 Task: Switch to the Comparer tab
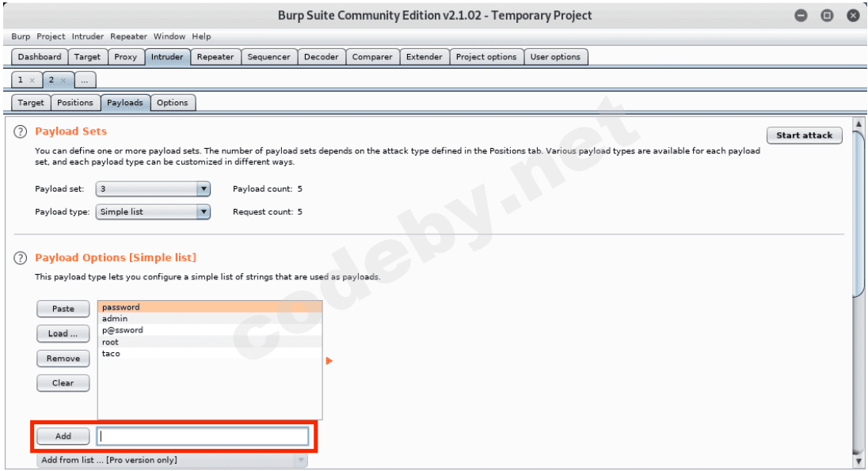[x=372, y=57]
